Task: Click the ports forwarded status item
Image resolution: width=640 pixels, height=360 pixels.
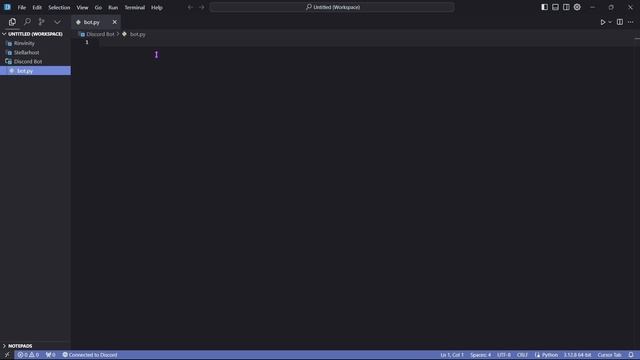Action: [51, 355]
